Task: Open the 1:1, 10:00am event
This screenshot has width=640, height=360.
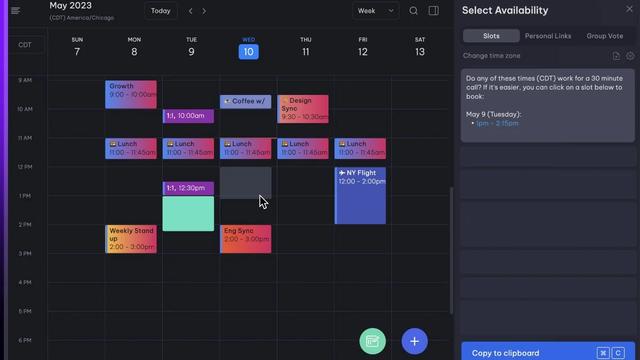Action: [188, 116]
